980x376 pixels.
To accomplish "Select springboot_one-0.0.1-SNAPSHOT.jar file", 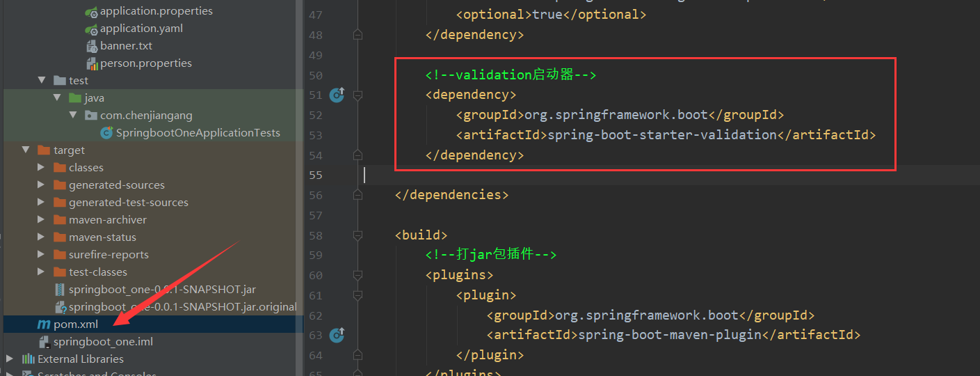I will pyautogui.click(x=162, y=290).
